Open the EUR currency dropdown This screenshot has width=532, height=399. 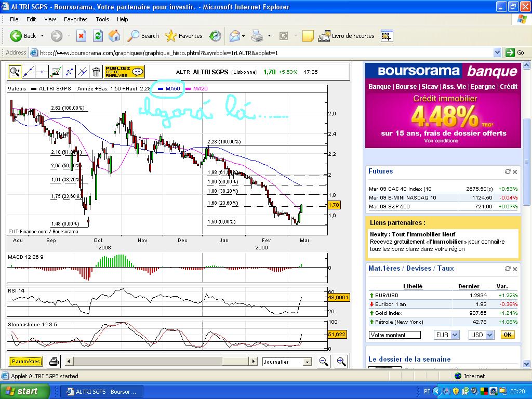[455, 335]
